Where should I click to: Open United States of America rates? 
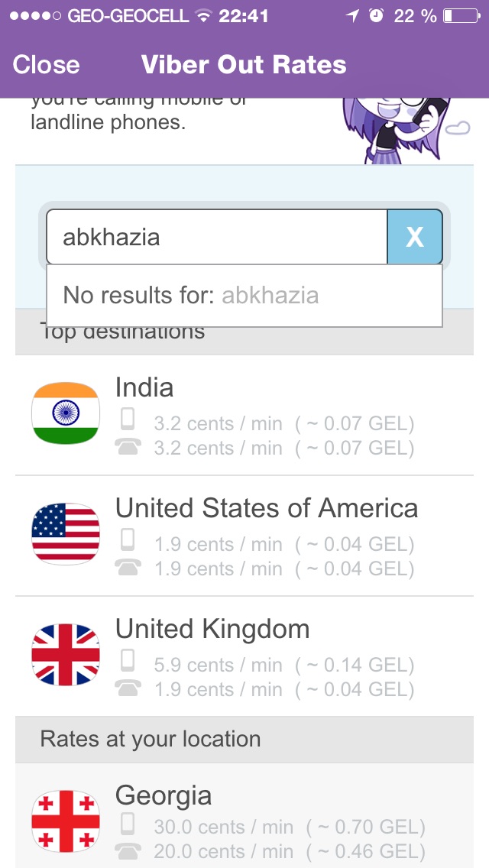tap(267, 509)
